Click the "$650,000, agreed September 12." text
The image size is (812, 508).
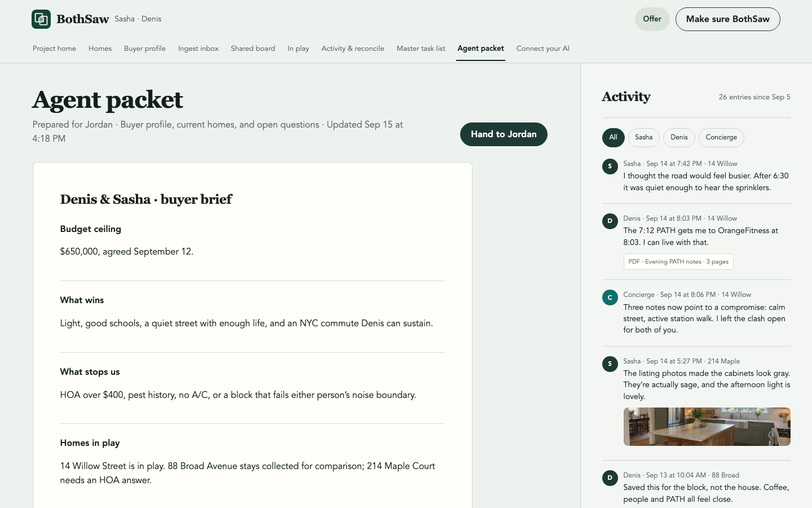tap(127, 252)
